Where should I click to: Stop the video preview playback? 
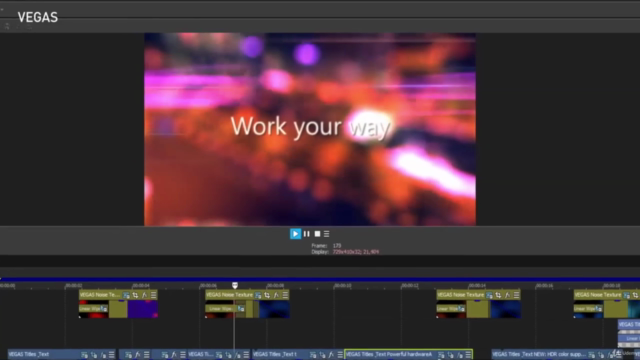[317, 234]
